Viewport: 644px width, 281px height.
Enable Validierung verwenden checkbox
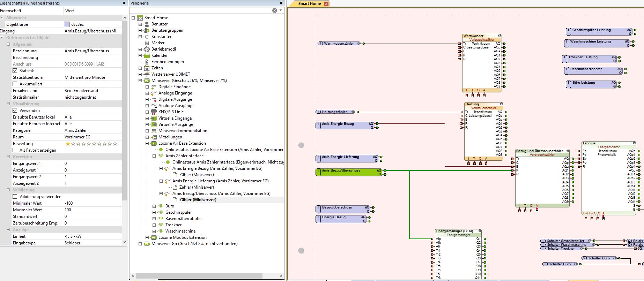(15, 197)
